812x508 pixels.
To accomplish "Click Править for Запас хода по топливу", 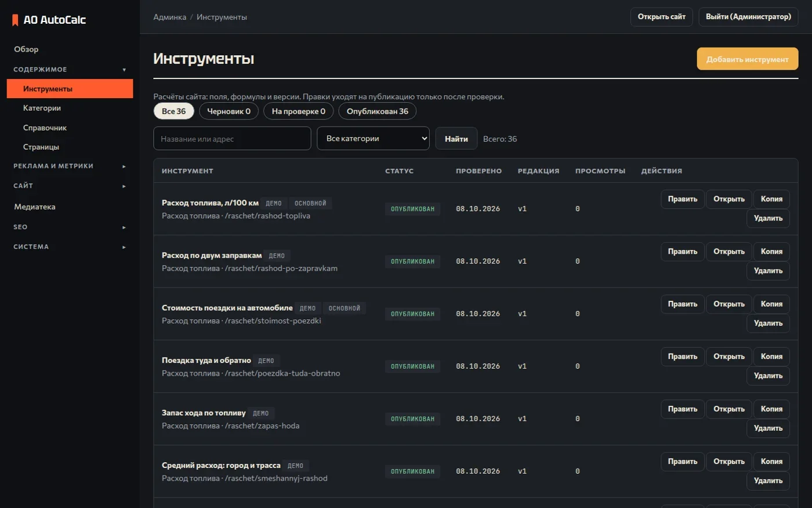I will tap(683, 409).
